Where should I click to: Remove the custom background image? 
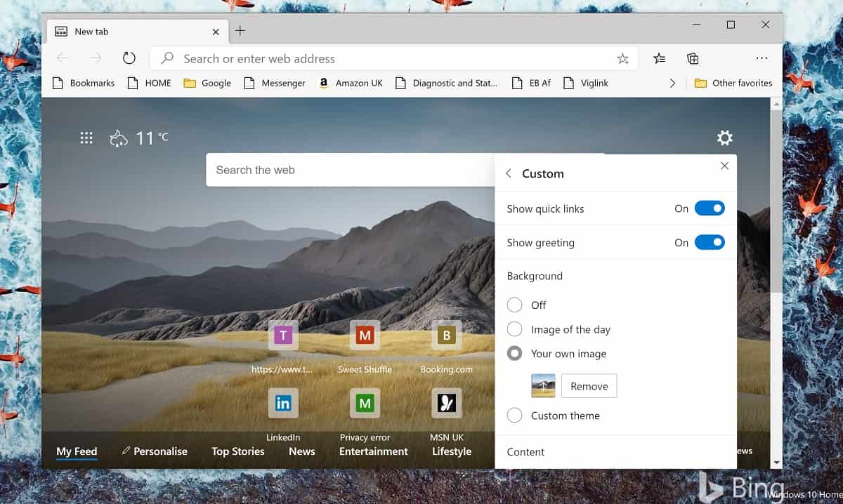[589, 386]
